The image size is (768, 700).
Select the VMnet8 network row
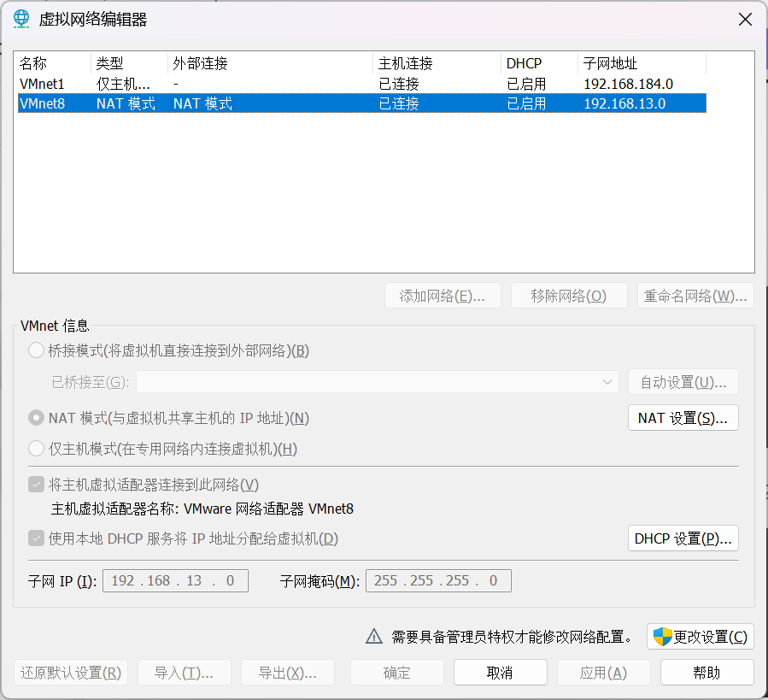362,103
